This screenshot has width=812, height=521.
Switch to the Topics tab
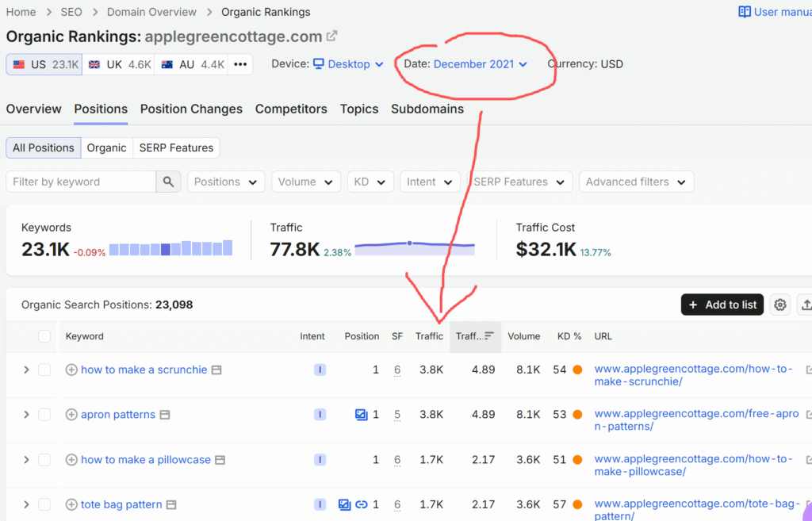[x=359, y=109]
